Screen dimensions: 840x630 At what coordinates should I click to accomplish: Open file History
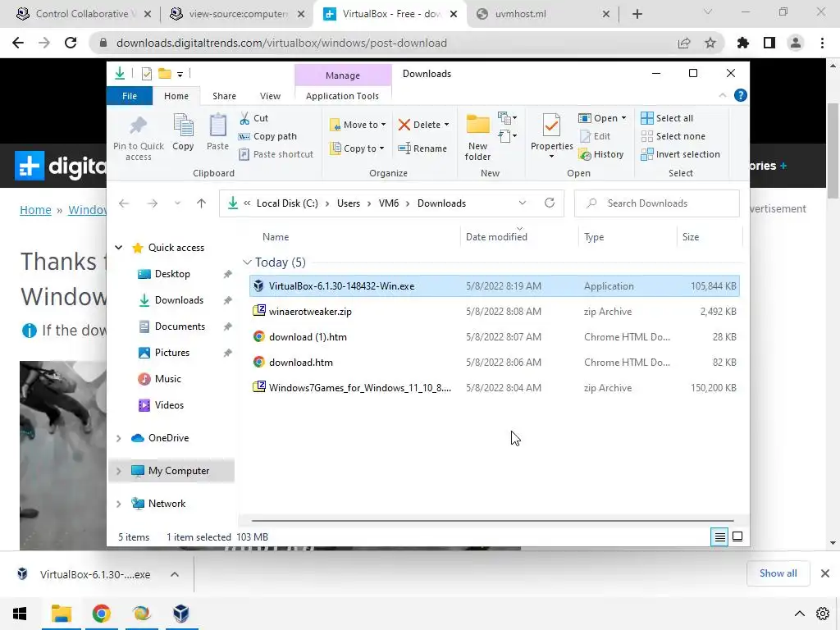pos(601,154)
